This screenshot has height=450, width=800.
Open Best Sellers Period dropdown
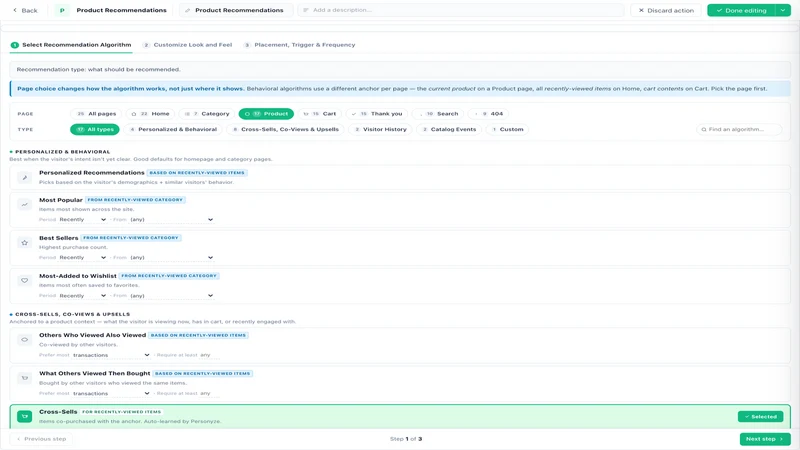click(82, 258)
